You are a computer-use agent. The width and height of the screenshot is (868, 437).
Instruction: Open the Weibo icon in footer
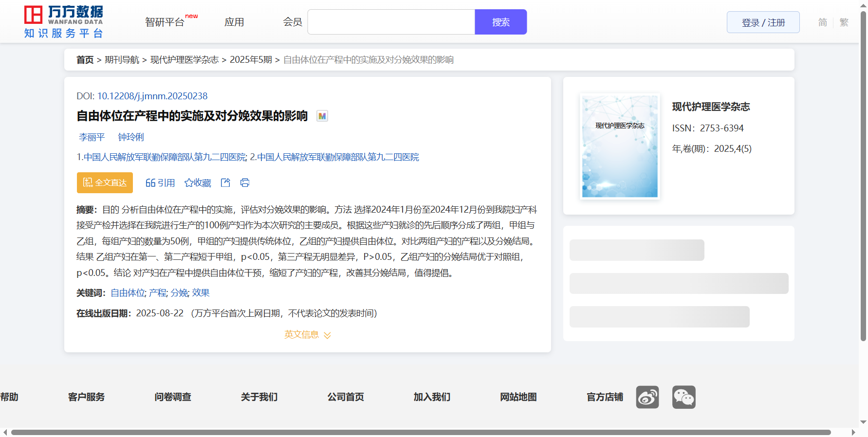647,397
